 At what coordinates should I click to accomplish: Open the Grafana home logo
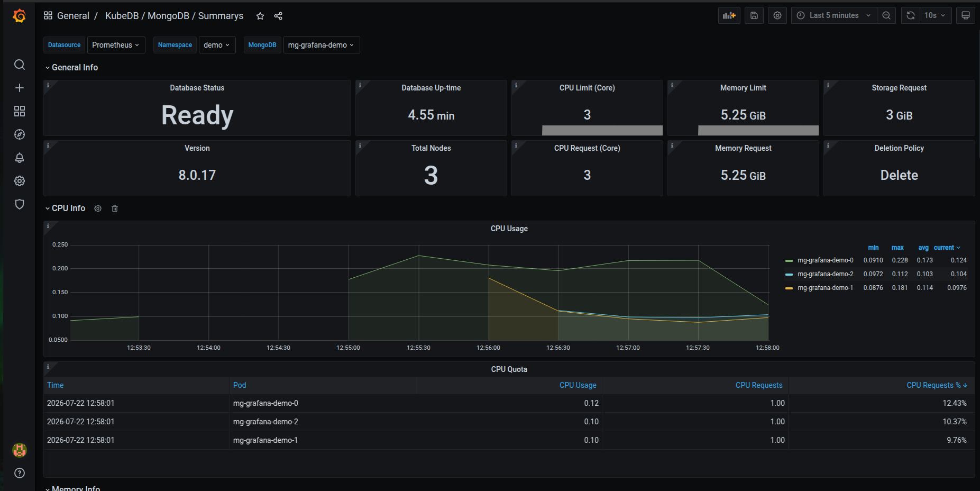[20, 16]
